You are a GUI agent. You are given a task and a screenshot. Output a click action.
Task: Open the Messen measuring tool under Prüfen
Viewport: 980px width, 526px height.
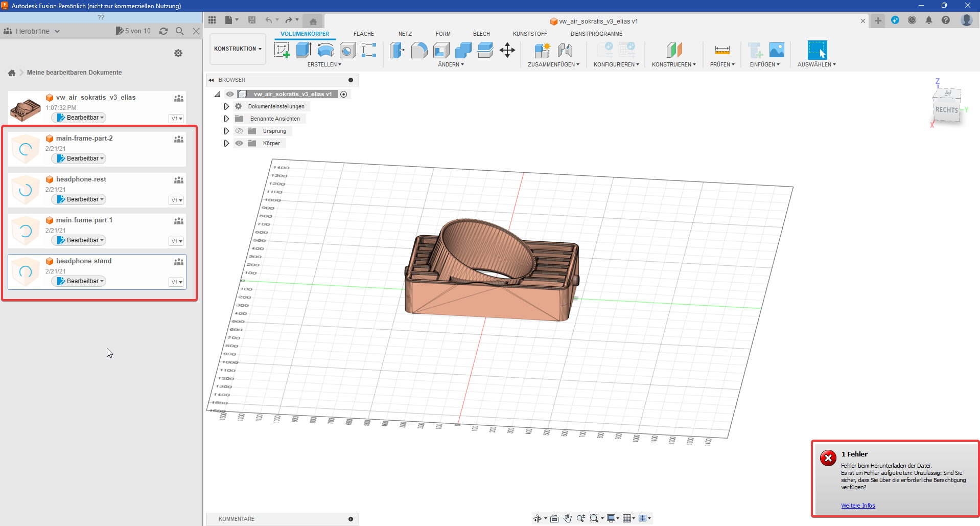click(722, 50)
